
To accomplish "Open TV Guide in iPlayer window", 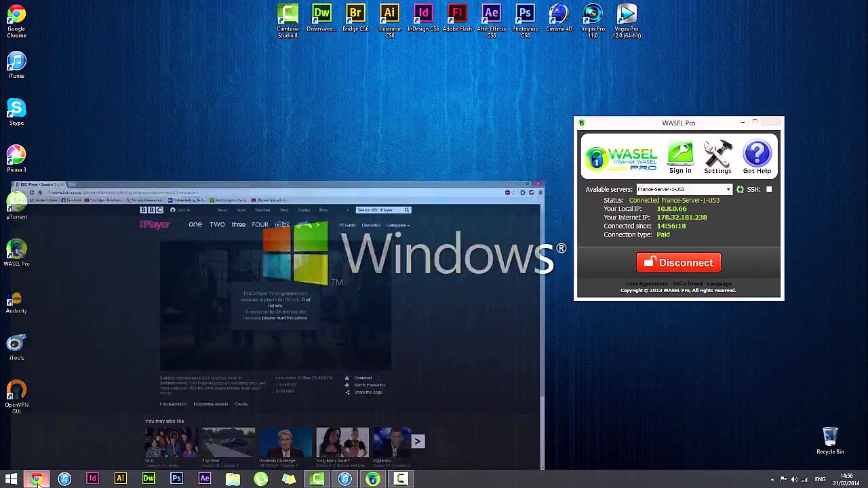I will 347,225.
